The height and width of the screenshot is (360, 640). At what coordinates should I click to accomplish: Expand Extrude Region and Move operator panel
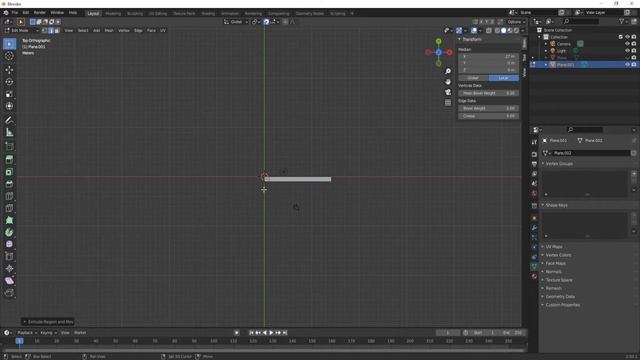pos(48,322)
